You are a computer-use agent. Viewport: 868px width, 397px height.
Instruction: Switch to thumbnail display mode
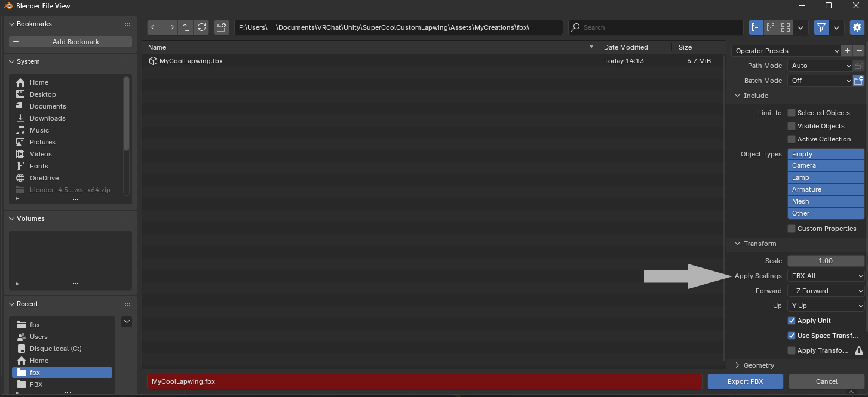[786, 27]
